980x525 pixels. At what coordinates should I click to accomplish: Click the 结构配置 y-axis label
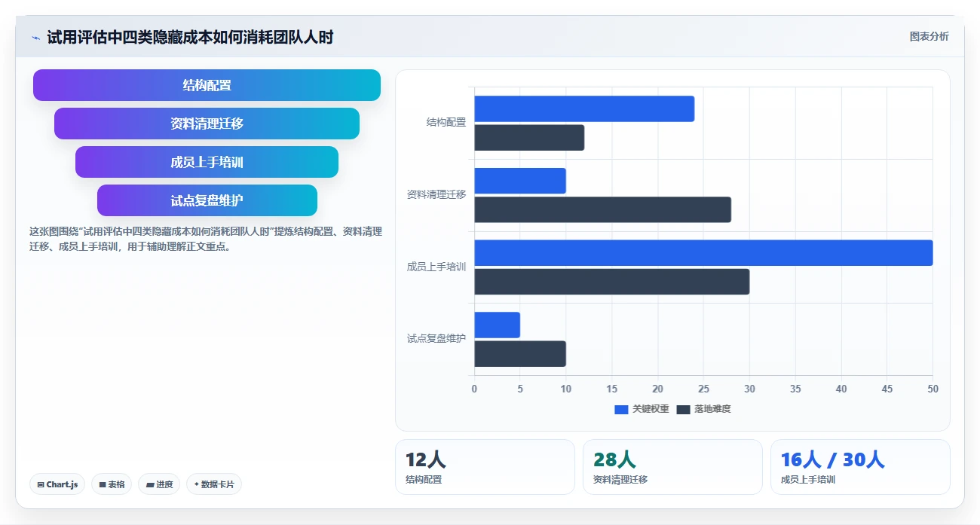[x=446, y=122]
